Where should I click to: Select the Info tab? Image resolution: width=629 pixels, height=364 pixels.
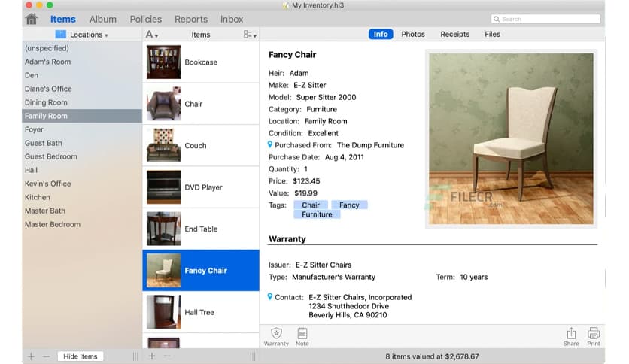pyautogui.click(x=381, y=34)
